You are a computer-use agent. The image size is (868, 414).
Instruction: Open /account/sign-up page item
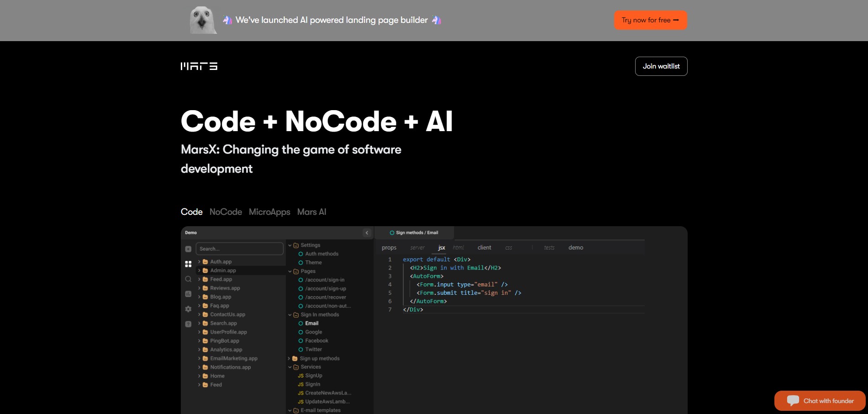coord(326,289)
